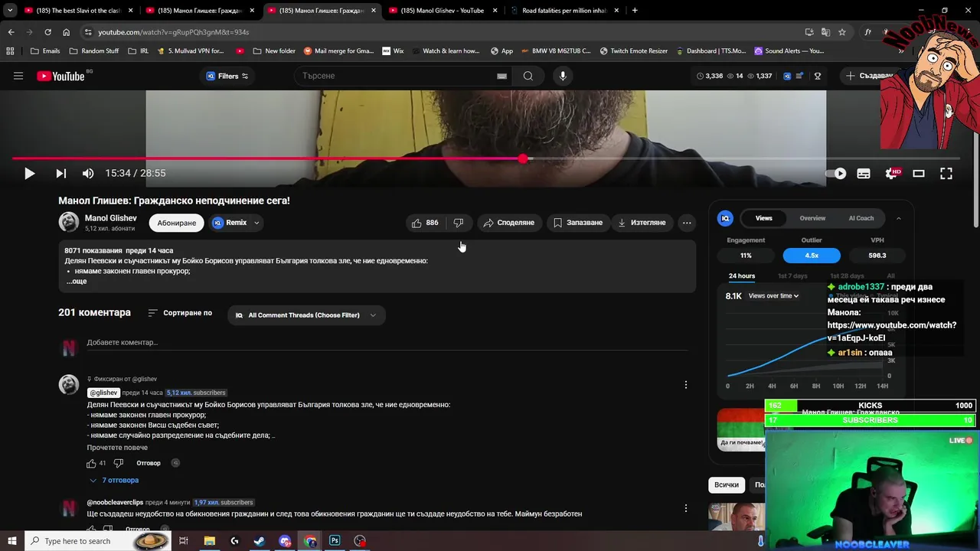Select Overview tab in vidIQ panel
Screen dimensions: 980x551
tap(812, 218)
